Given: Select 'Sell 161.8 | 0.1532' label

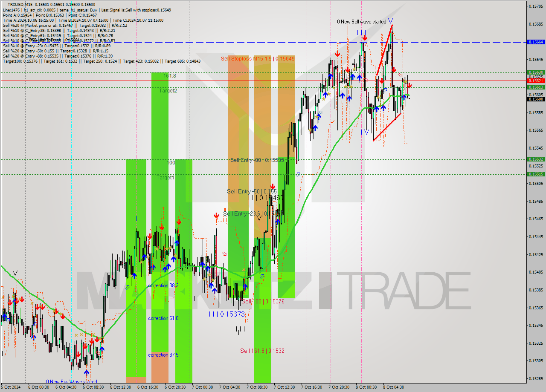Looking at the screenshot, I should point(262,351).
